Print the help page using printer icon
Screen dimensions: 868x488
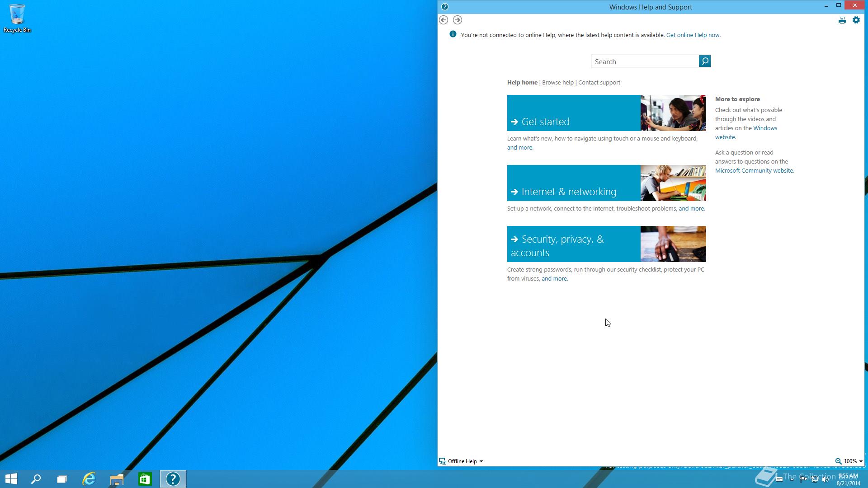[842, 20]
